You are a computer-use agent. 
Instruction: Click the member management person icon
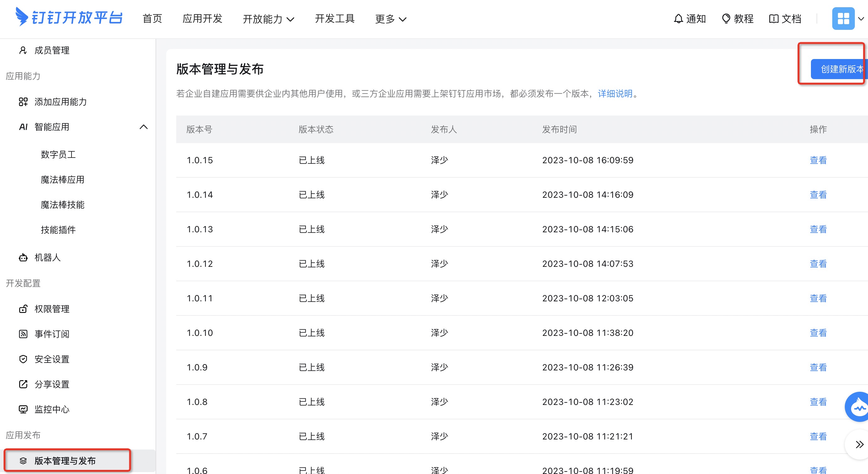[x=23, y=51]
